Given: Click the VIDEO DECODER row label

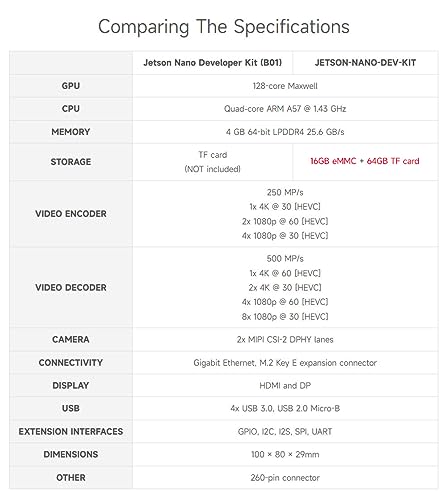Looking at the screenshot, I should 71,287.
